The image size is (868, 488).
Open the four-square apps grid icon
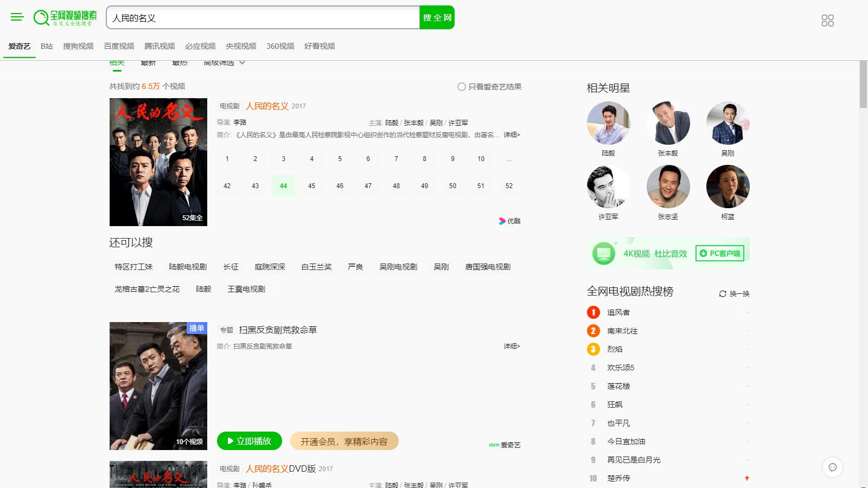pyautogui.click(x=827, y=21)
